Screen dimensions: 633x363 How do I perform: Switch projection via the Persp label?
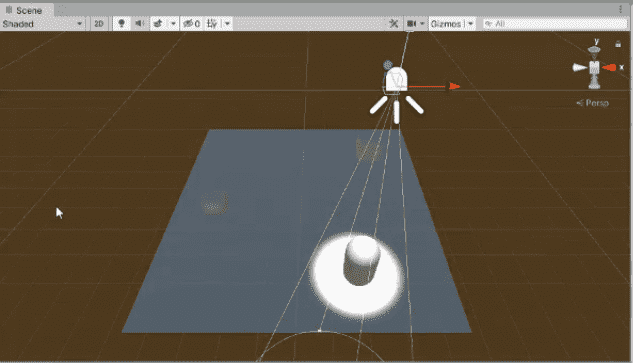pos(593,103)
